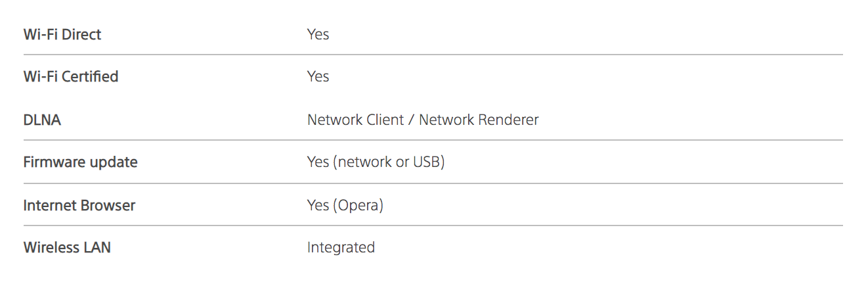Screen dimensions: 868x284
Task: Click the Internet Browser label
Action: (79, 206)
